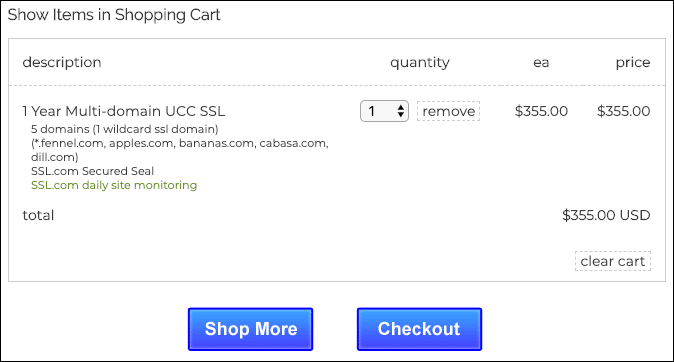Click the line price $355.00 under price

click(x=623, y=111)
